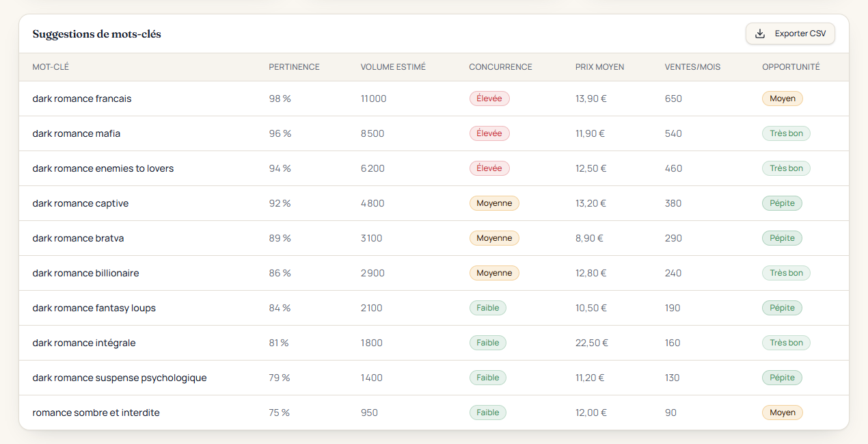Click the CONCURRENCE column header
The width and height of the screenshot is (868, 444).
point(500,67)
